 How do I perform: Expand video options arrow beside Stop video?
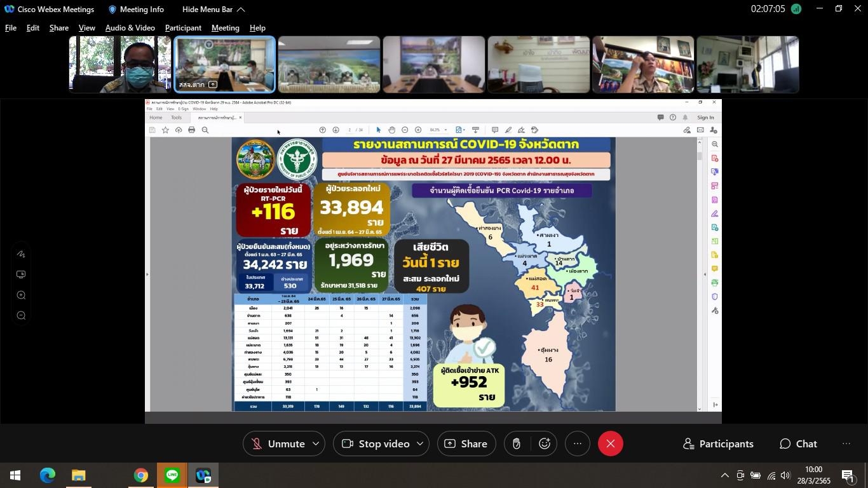point(420,444)
